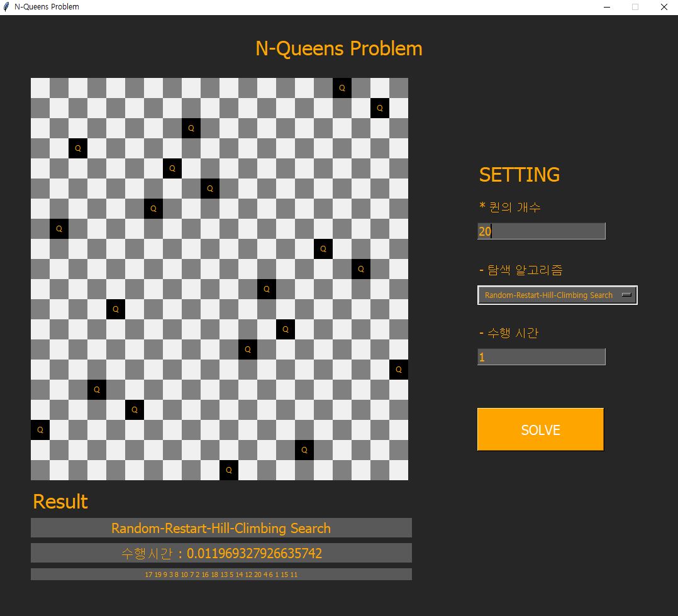Click the 수행시간 execution time result bar

coord(221,553)
